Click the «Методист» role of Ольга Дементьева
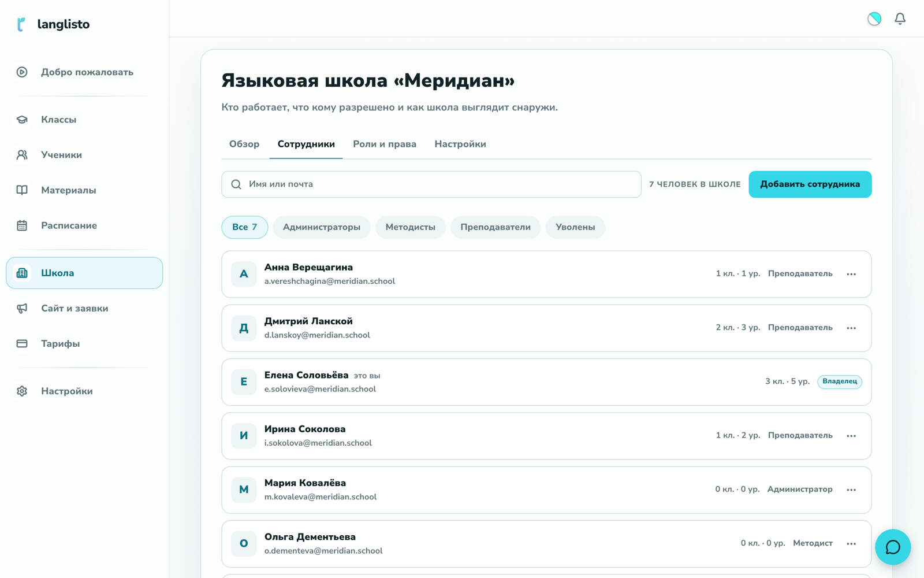Viewport: 924px width, 578px height. (x=813, y=543)
